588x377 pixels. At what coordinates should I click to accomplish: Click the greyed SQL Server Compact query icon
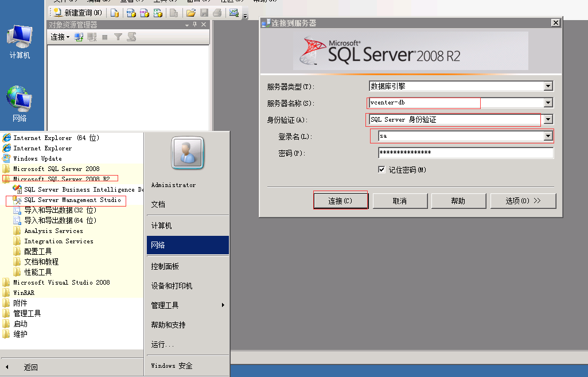coord(174,13)
